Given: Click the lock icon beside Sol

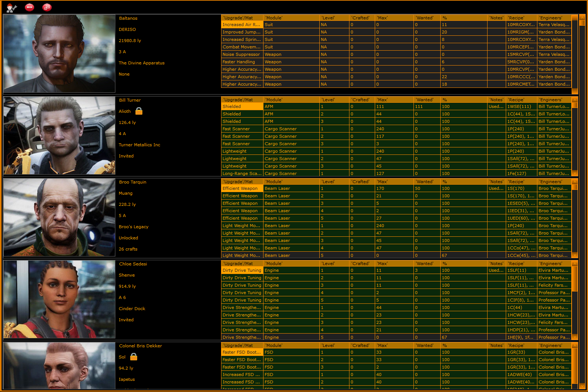Looking at the screenshot, I should pyautogui.click(x=134, y=357).
